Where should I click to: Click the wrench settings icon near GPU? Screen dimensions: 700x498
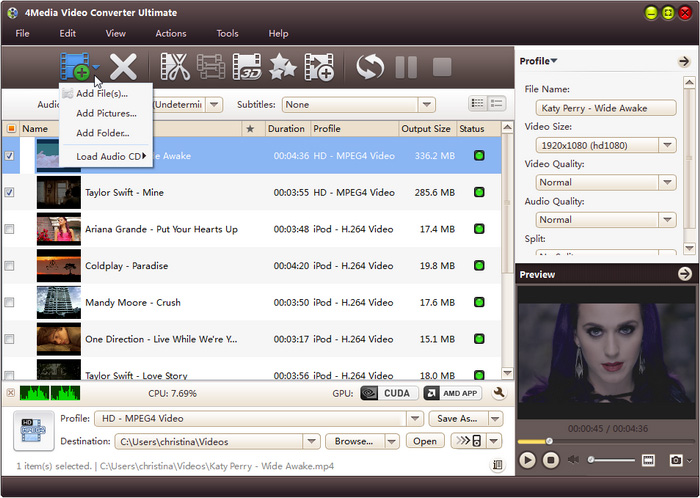click(499, 393)
